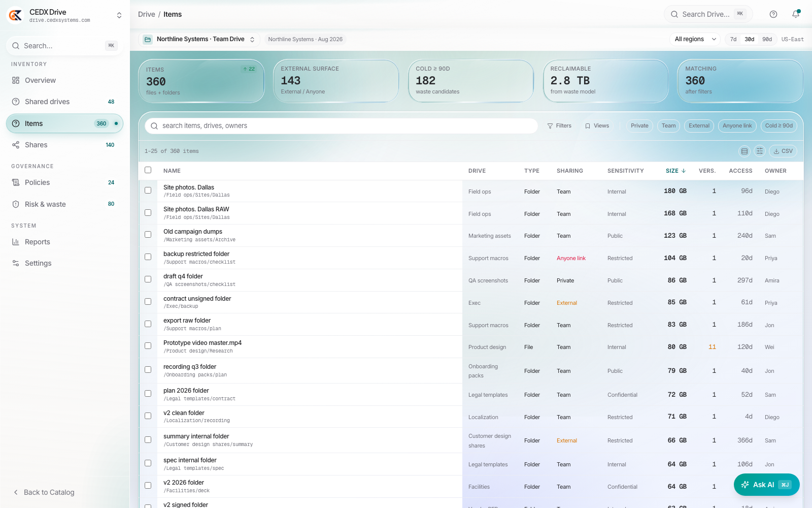Check the Site photos. Dallas row
Screen dimensions: 812x508
tap(148, 190)
